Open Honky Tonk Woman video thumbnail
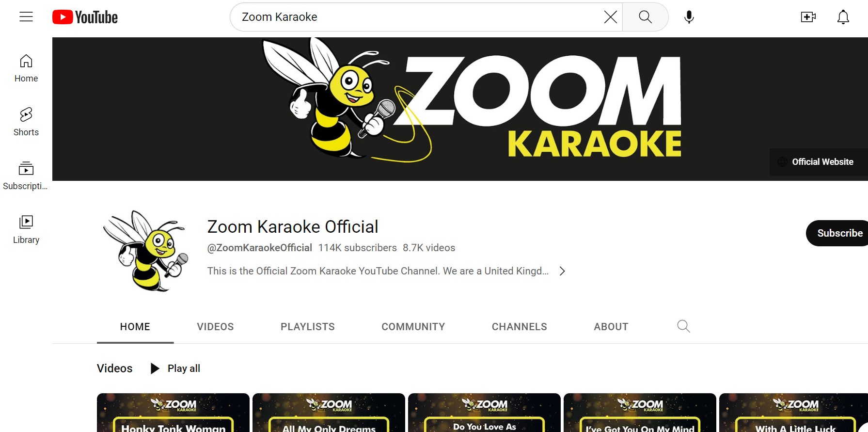This screenshot has width=868, height=432. pyautogui.click(x=173, y=413)
